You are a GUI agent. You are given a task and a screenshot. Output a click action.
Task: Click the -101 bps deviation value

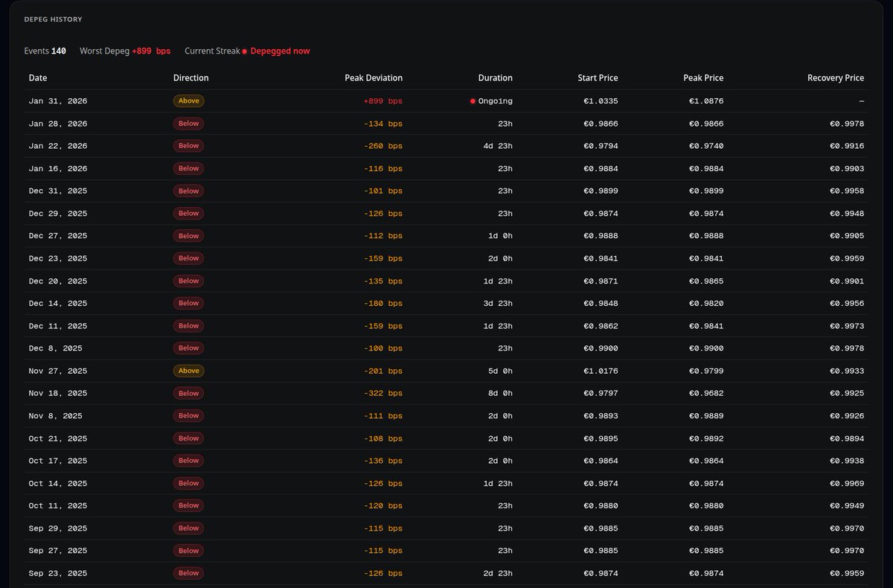pyautogui.click(x=383, y=191)
